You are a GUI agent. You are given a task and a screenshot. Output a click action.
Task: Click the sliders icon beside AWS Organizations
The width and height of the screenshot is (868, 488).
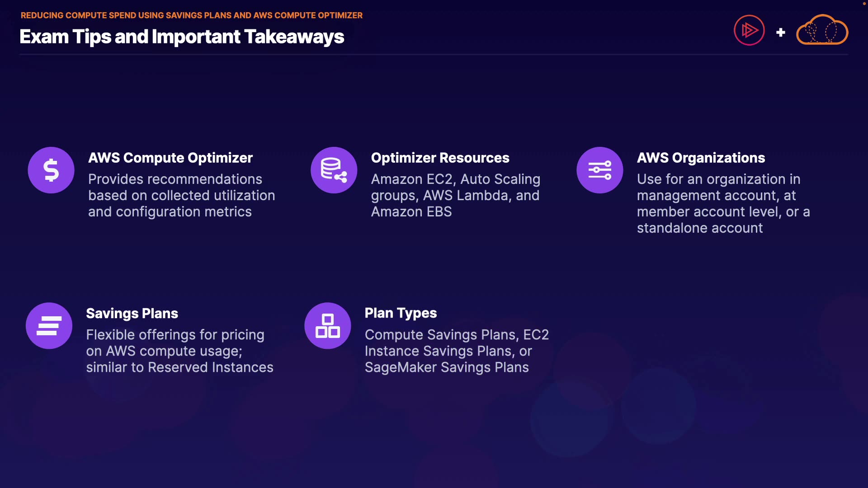[x=600, y=170]
